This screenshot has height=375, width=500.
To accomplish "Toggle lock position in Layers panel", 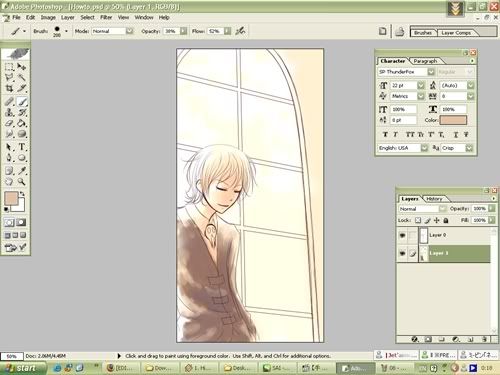I will tap(437, 220).
